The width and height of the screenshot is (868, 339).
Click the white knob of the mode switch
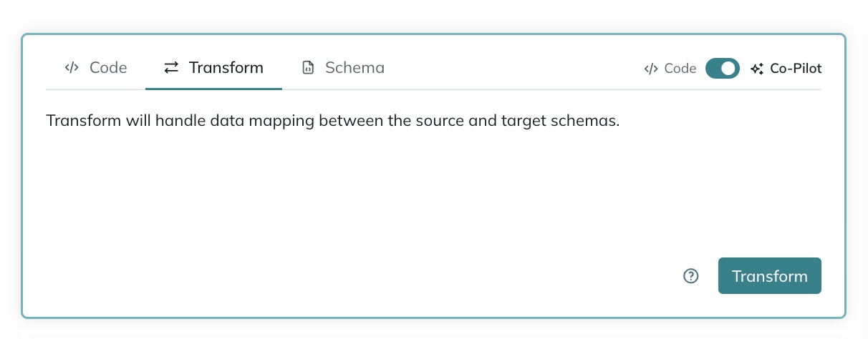[730, 69]
